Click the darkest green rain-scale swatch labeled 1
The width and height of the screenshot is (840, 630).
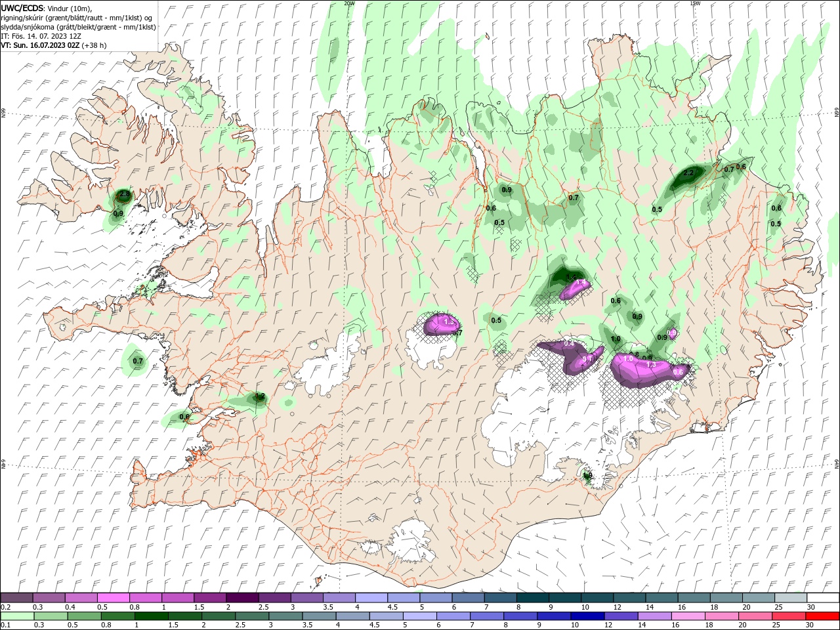click(151, 616)
